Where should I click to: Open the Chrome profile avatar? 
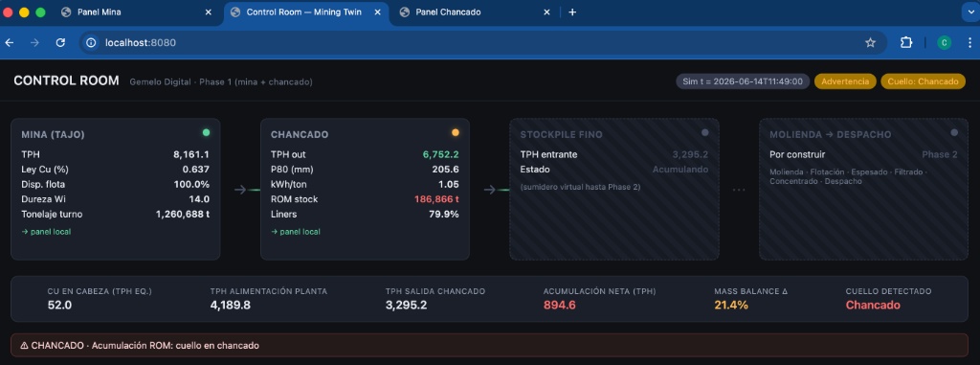coord(944,42)
